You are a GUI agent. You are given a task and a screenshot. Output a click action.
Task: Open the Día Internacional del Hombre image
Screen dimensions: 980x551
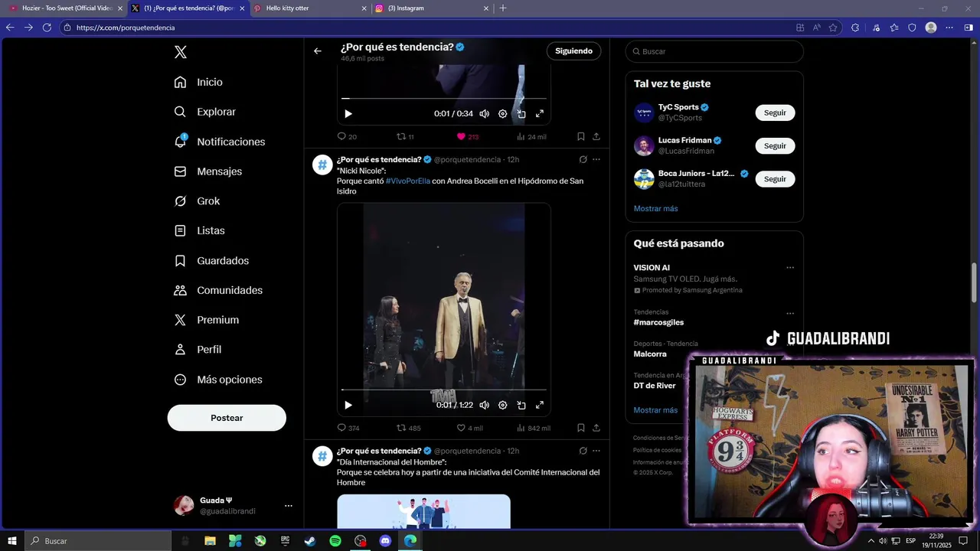point(423,511)
